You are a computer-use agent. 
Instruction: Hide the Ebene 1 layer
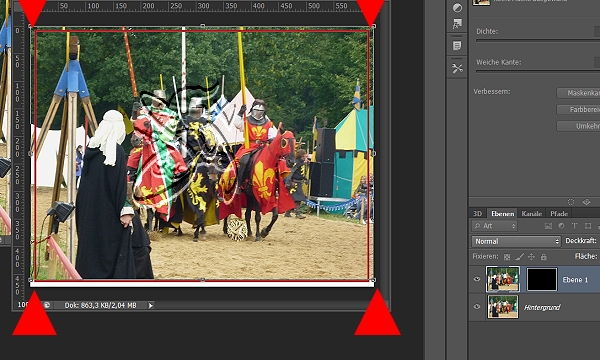[x=477, y=279]
